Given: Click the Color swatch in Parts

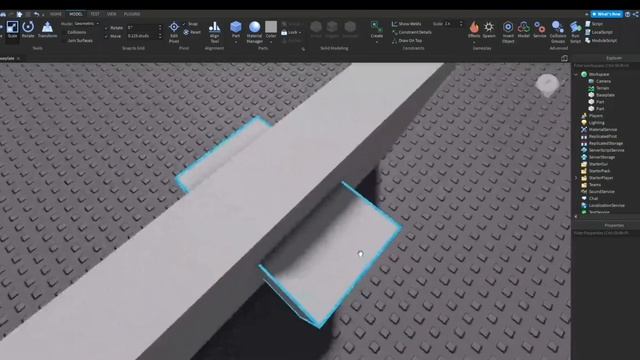Looking at the screenshot, I should [271, 27].
